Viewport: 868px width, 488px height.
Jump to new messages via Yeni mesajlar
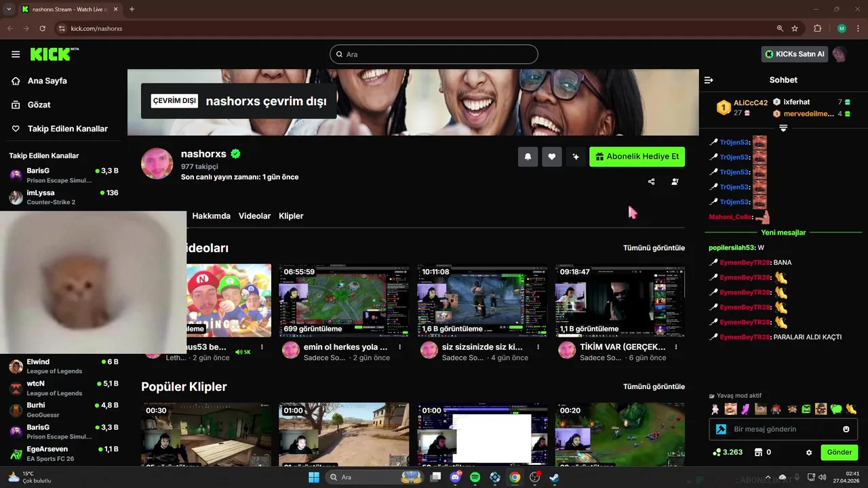[x=783, y=232]
